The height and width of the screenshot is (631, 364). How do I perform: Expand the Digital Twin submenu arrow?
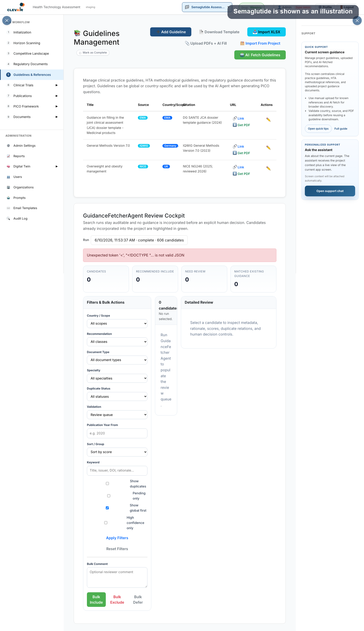(x=56, y=167)
